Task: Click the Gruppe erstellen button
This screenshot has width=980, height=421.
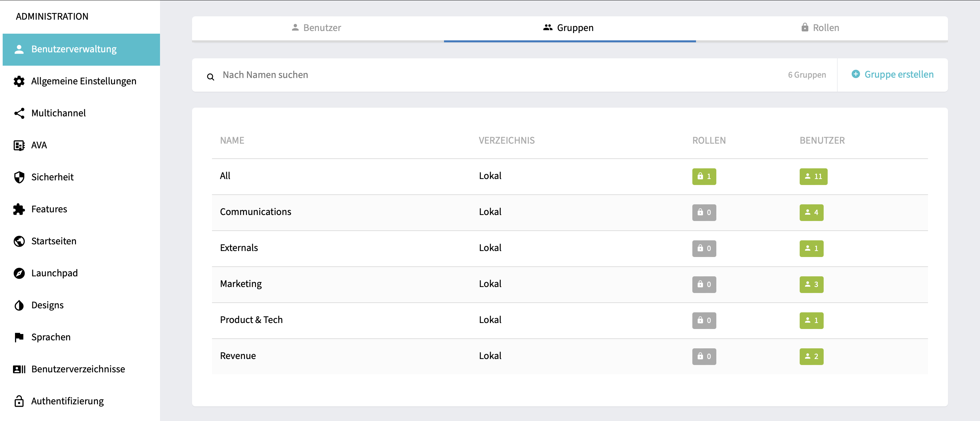Action: click(893, 75)
